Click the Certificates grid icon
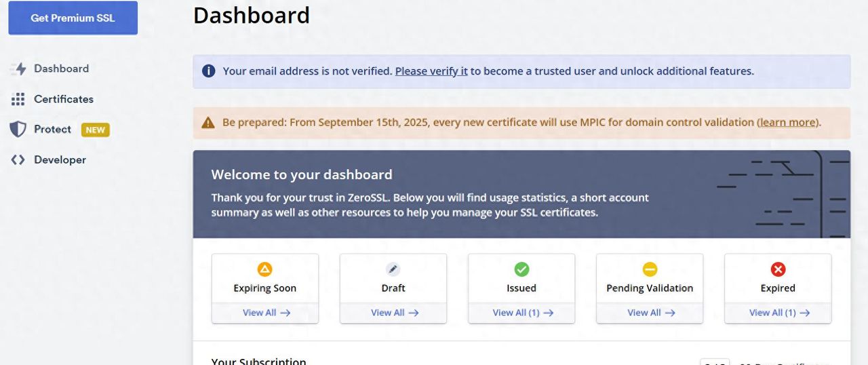This screenshot has height=365, width=868. coord(18,99)
